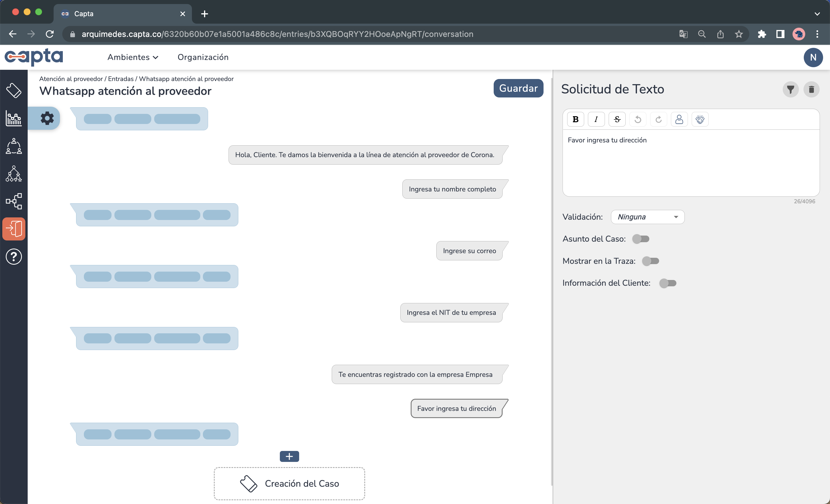Viewport: 830px width, 504px height.
Task: Apply bold formatting in the text editor
Action: click(x=576, y=119)
